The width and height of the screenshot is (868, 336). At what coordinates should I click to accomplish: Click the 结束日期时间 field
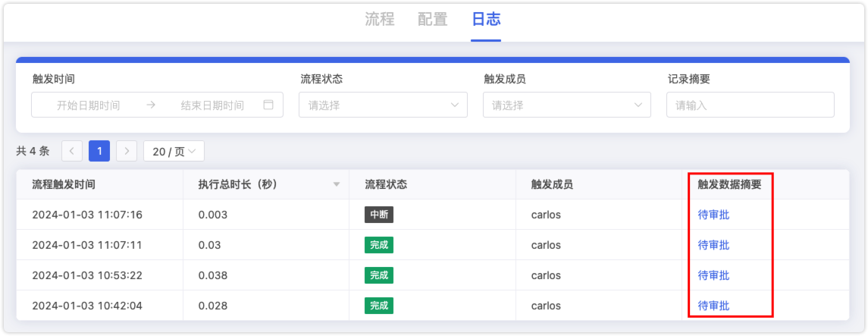[212, 105]
